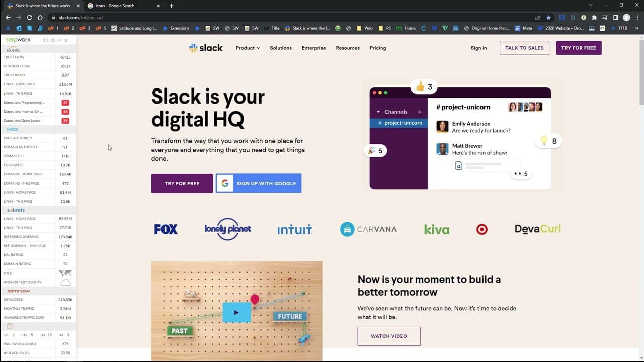Open the Extensions bookmark
Image resolution: width=644 pixels, height=362 pixels.
tap(176, 28)
